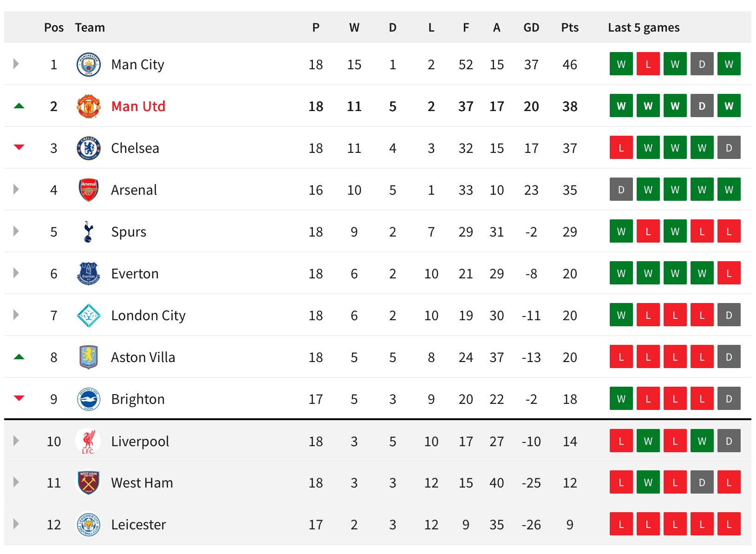Sort table by the Pts column header
Image resolution: width=756 pixels, height=554 pixels.
570,27
